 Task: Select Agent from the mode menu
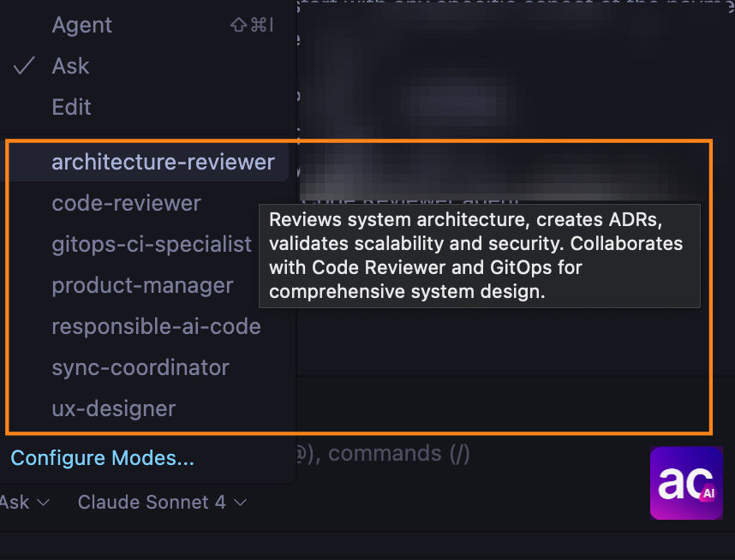click(82, 25)
